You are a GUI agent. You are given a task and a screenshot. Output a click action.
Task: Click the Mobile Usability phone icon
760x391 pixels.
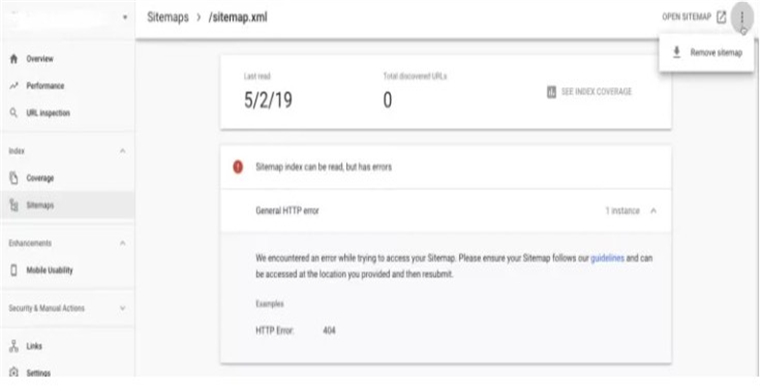[14, 270]
